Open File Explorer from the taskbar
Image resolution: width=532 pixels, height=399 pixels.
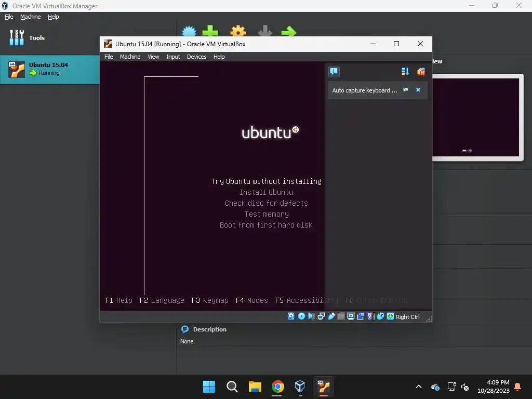click(x=255, y=387)
